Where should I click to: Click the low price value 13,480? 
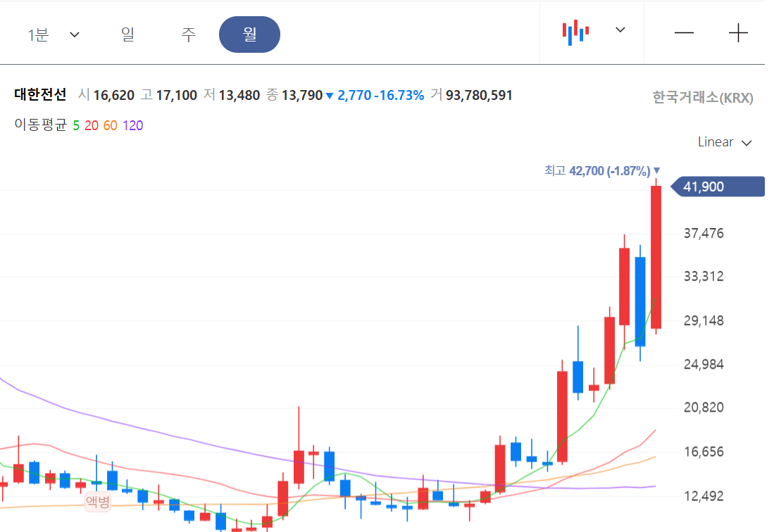click(x=239, y=95)
